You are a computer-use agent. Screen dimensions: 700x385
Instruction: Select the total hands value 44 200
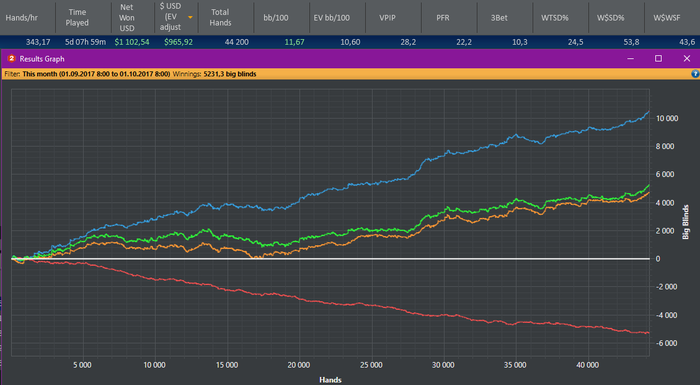(237, 42)
